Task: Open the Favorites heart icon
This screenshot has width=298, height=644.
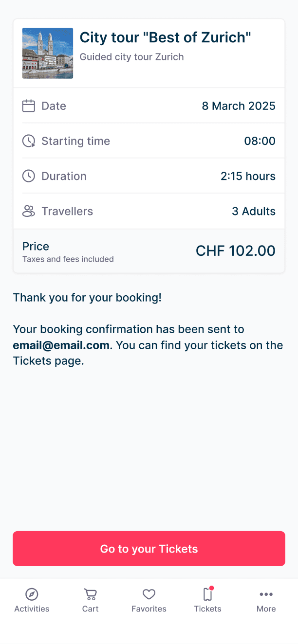Action: pos(149,594)
